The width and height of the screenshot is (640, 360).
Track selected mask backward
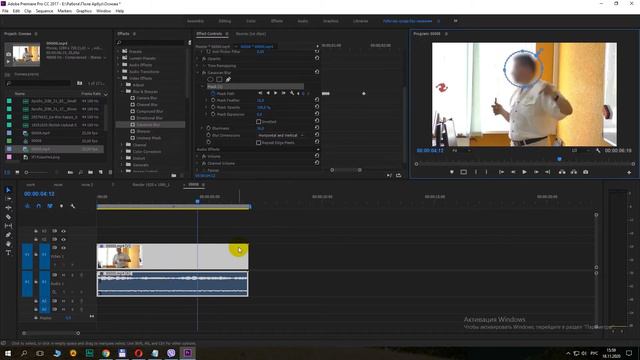[268, 93]
